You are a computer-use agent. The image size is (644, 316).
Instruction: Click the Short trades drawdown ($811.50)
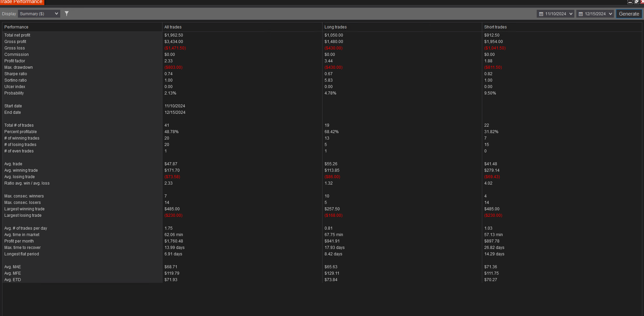tap(493, 67)
